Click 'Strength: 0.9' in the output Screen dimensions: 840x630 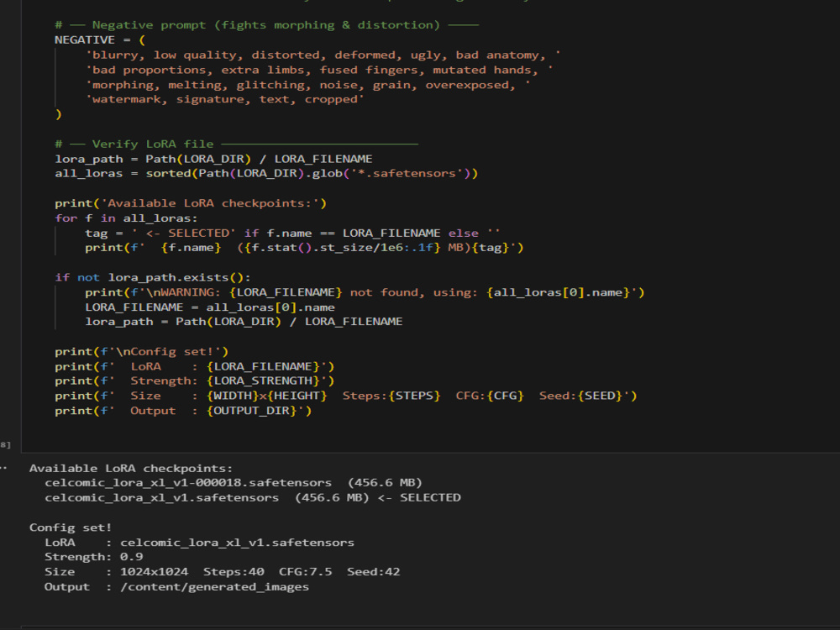tap(94, 557)
